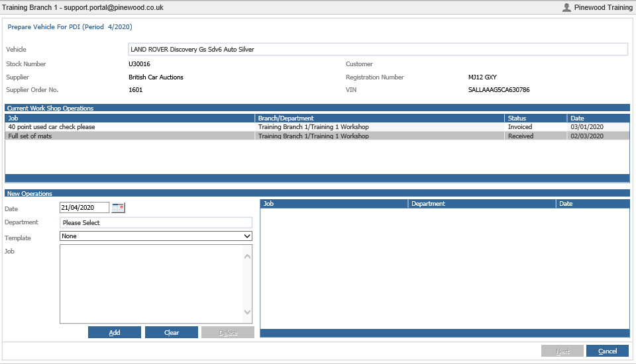Click the Department Please Select field
This screenshot has height=364, width=636.
(156, 222)
